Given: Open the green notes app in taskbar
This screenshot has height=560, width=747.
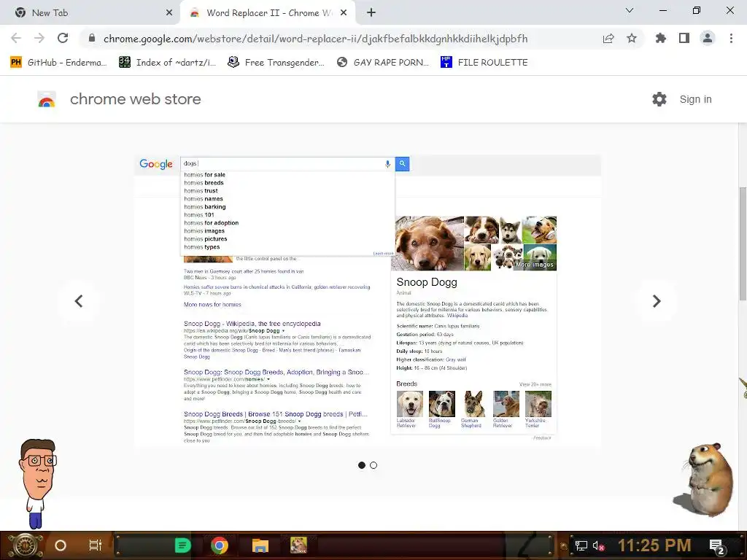Looking at the screenshot, I should pos(182,545).
